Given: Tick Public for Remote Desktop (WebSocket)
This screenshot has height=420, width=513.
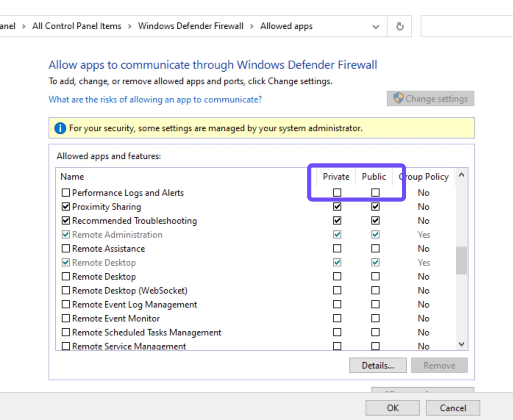Looking at the screenshot, I should point(375,290).
